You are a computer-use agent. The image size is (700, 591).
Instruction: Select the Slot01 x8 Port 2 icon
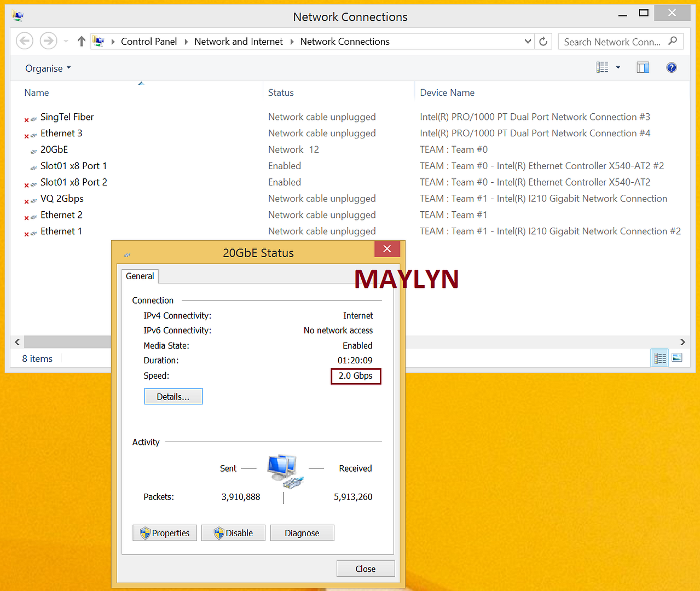(31, 184)
